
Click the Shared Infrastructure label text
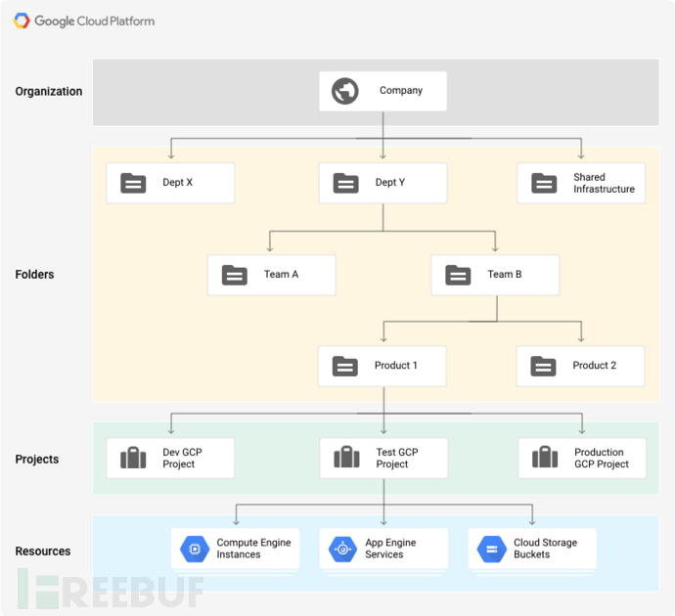coord(604,183)
